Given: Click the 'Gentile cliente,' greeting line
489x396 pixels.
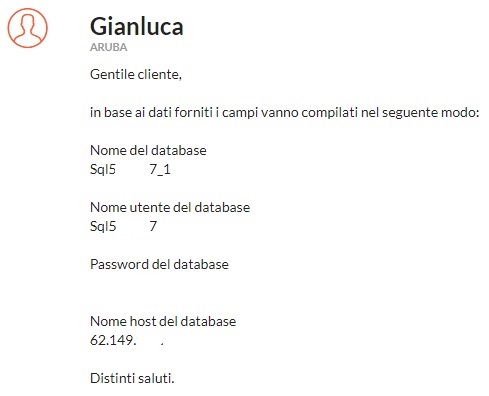Looking at the screenshot, I should pyautogui.click(x=136, y=74).
